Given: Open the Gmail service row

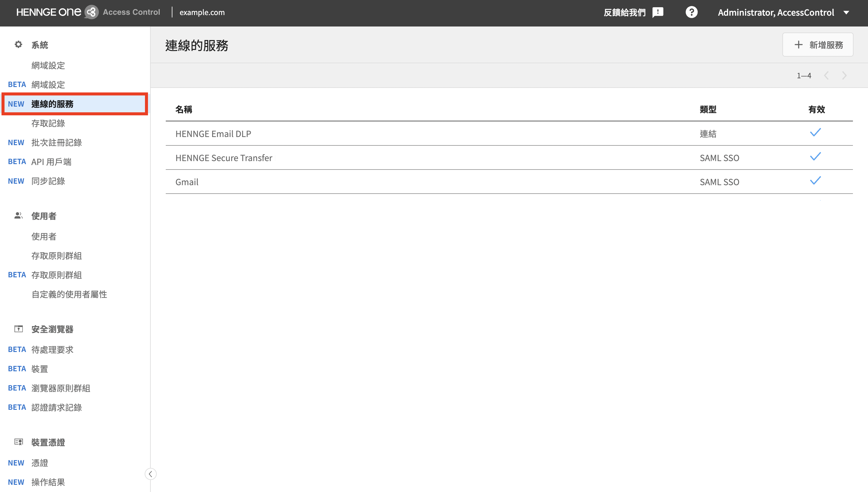Looking at the screenshot, I should tap(509, 182).
